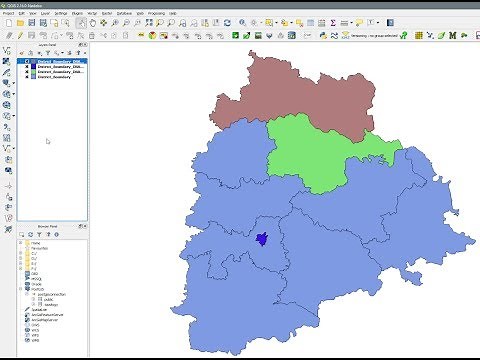Click the bold M plugin icon
The height and width of the screenshot is (360, 480).
[x=452, y=35]
